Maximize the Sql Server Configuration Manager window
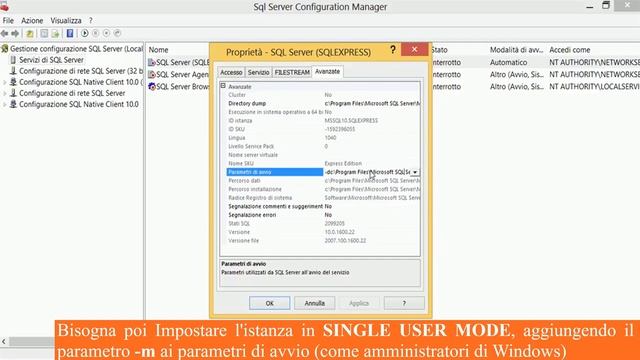The height and width of the screenshot is (360, 640). tap(606, 6)
